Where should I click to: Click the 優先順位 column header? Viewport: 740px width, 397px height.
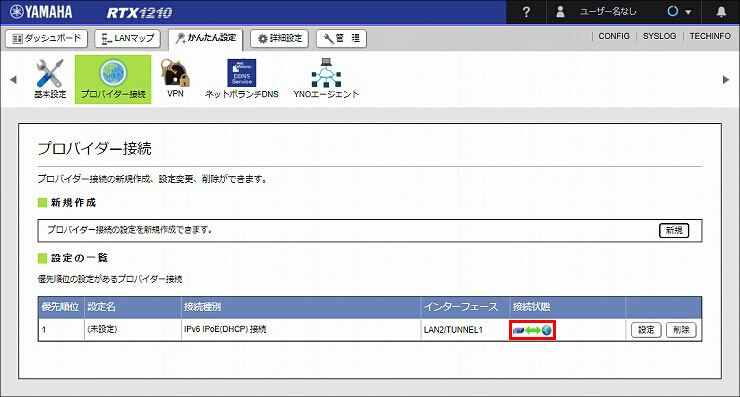point(61,307)
